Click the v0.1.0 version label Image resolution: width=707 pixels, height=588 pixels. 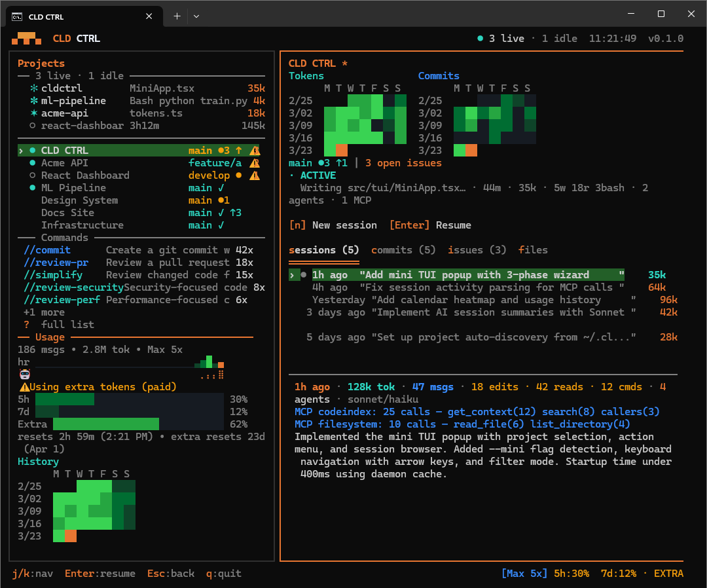[x=666, y=39]
